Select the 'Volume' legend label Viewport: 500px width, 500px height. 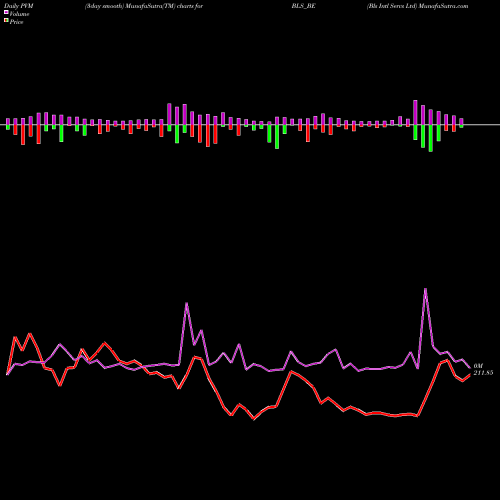click(19, 14)
